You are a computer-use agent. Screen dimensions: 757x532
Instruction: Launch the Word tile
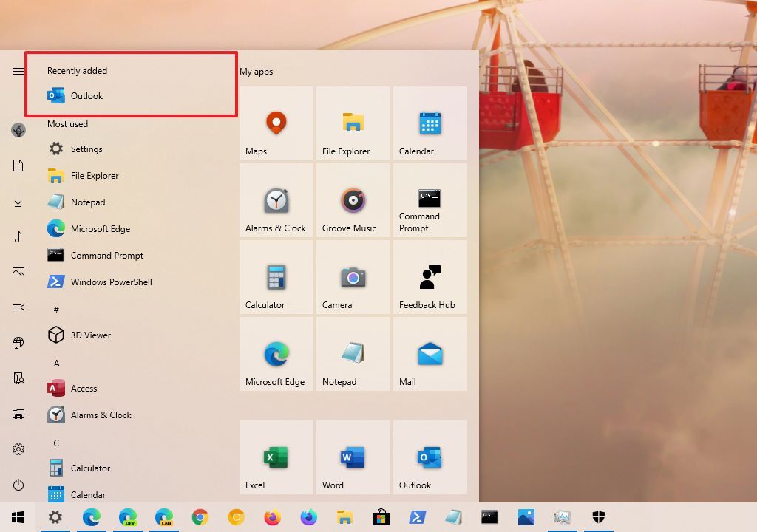click(353, 456)
